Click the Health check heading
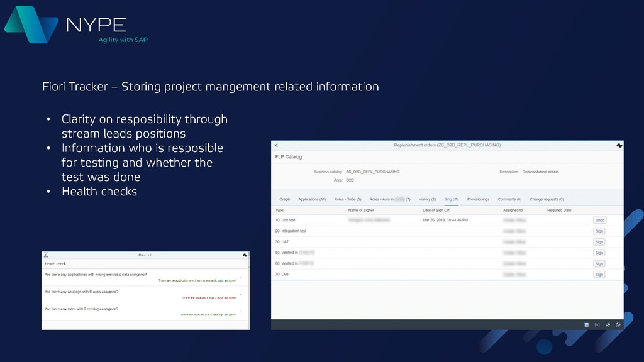 coord(55,264)
